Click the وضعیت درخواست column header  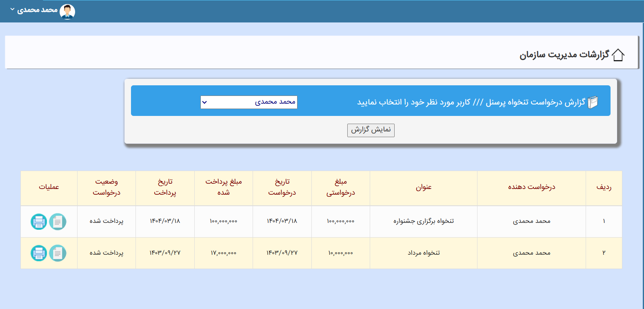point(107,187)
